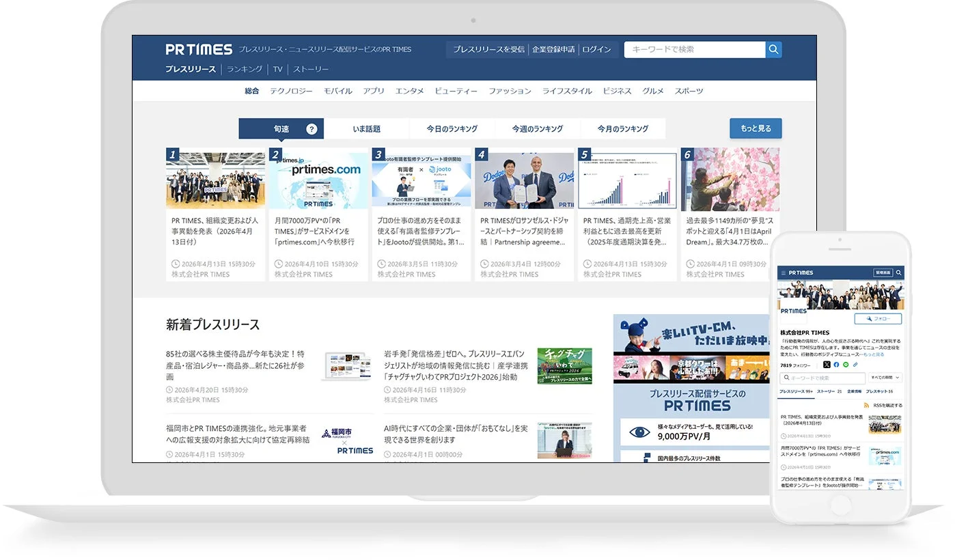Open ranking card 6 cherry blossom thumbnail
The width and height of the screenshot is (955, 560).
(x=730, y=180)
